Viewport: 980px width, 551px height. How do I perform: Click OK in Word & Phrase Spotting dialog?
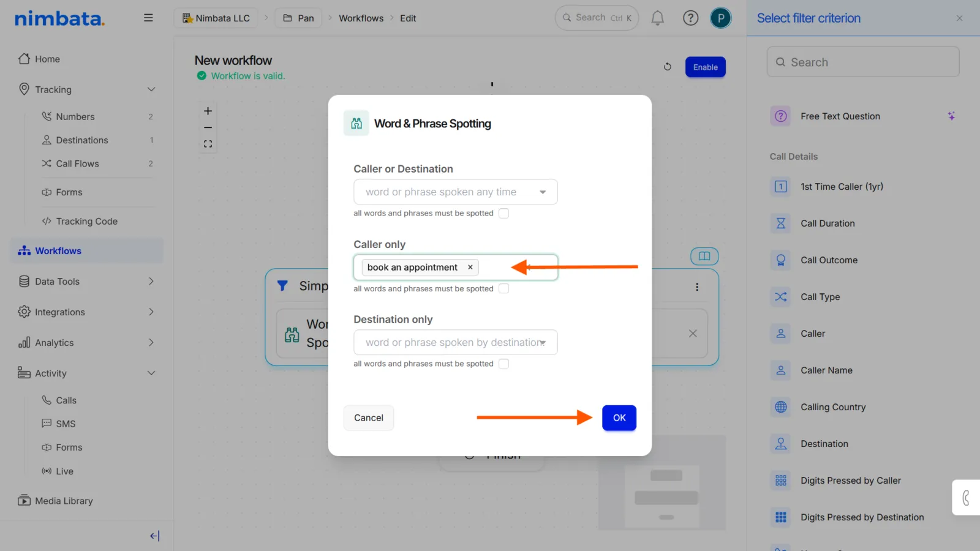pos(619,418)
